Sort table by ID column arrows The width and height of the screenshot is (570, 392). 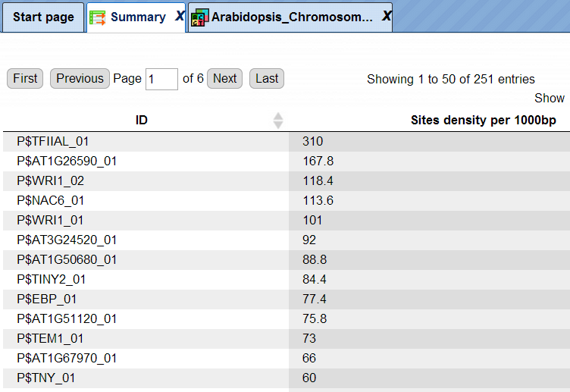[278, 121]
